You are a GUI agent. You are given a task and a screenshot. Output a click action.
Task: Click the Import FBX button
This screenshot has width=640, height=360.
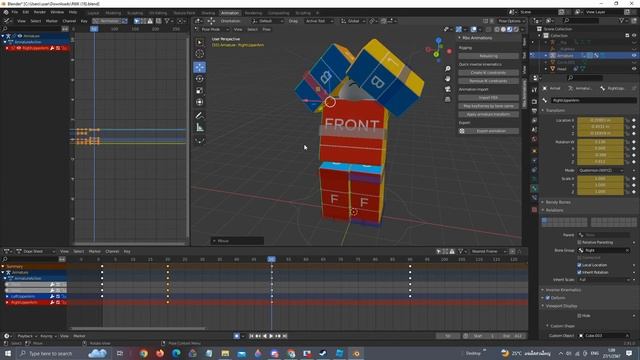(x=488, y=98)
